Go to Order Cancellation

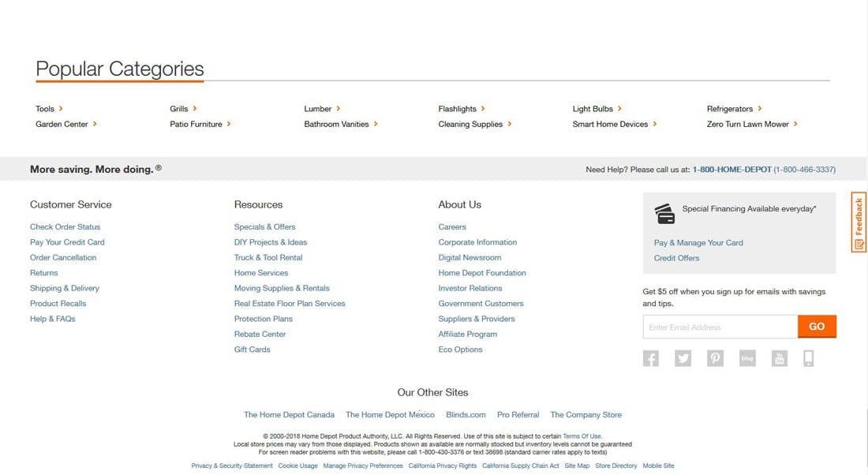point(63,257)
